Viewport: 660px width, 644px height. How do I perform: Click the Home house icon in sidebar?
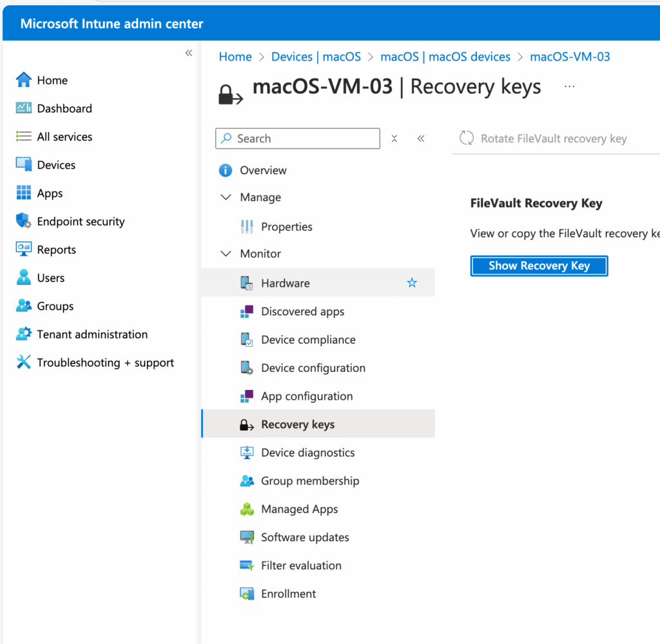click(24, 80)
